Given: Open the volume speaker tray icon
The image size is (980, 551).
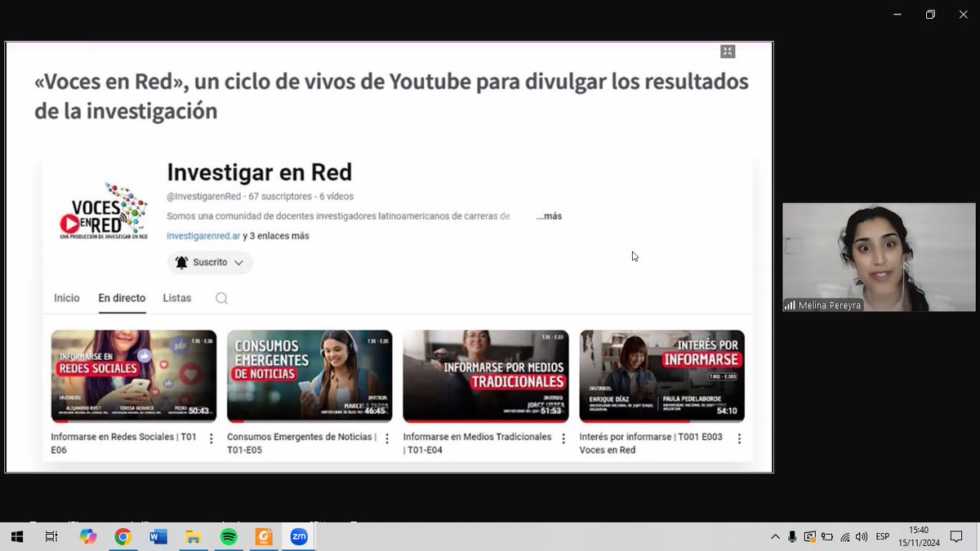Looking at the screenshot, I should coord(862,536).
